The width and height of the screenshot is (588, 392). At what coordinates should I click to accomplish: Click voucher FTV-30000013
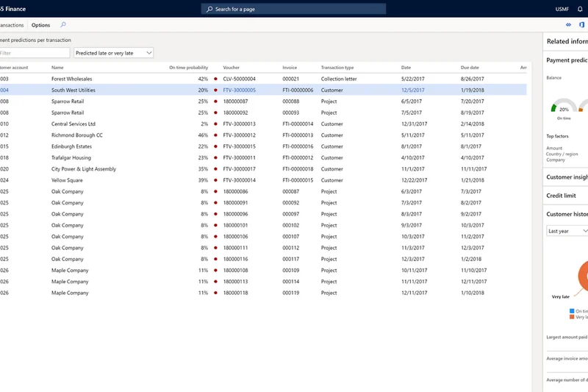point(240,124)
